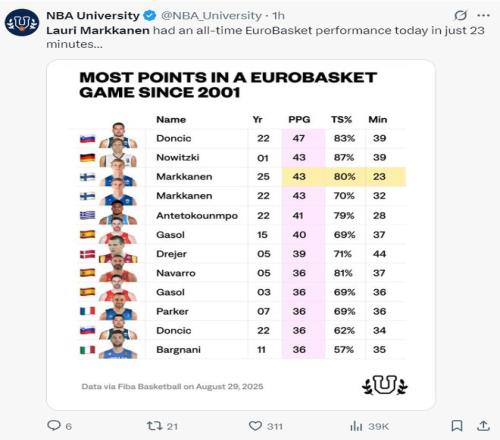Click the U laurel logo in chart
Image resolution: width=500 pixels, height=440 pixels.
[x=385, y=385]
